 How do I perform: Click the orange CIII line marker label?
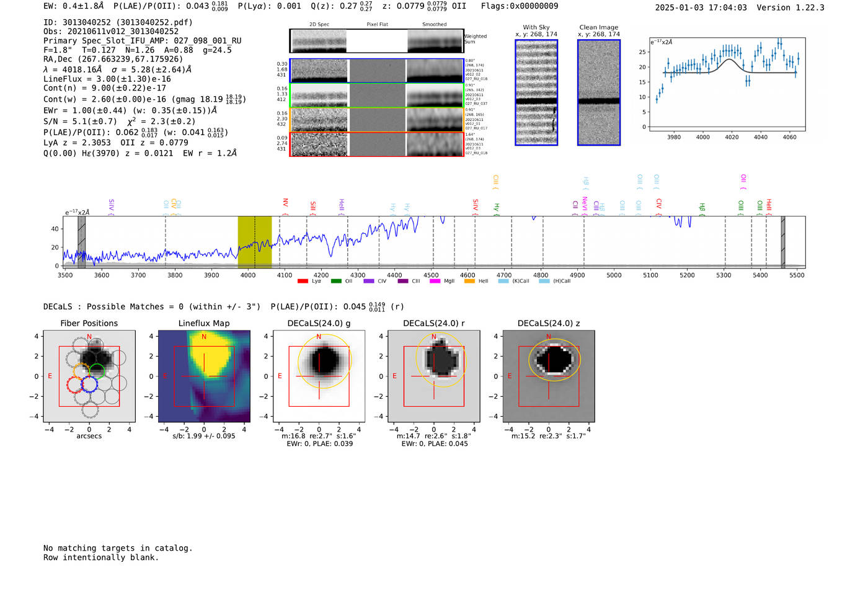click(495, 182)
